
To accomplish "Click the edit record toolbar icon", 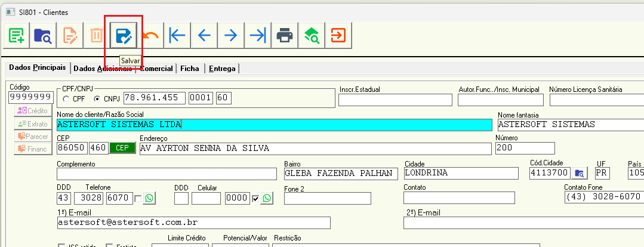I will 70,36.
